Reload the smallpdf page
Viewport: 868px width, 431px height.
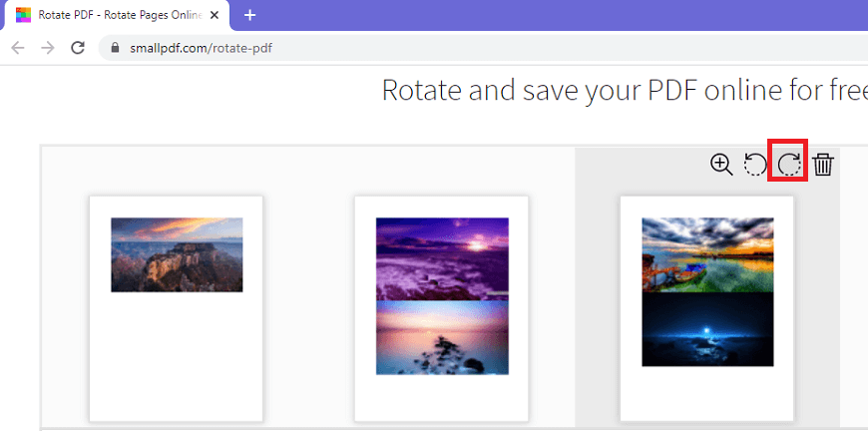[78, 48]
